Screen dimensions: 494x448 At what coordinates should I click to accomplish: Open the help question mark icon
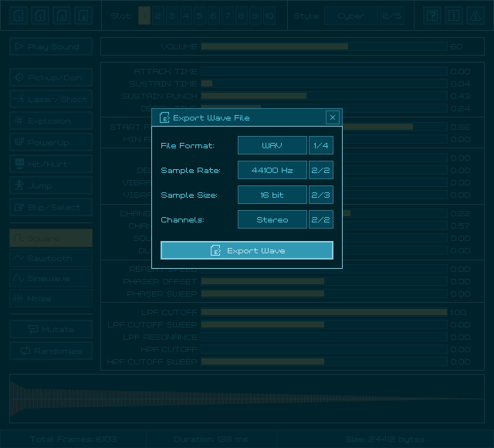pos(432,15)
